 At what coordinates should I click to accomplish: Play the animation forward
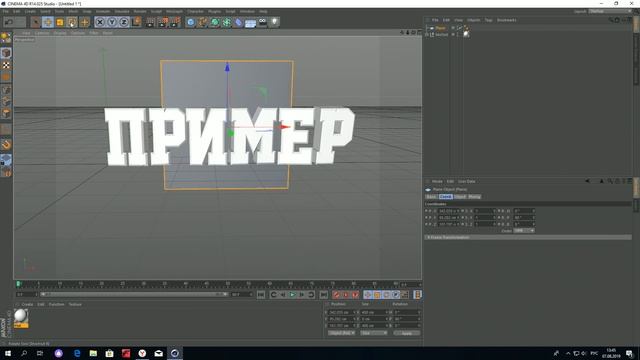pos(292,294)
